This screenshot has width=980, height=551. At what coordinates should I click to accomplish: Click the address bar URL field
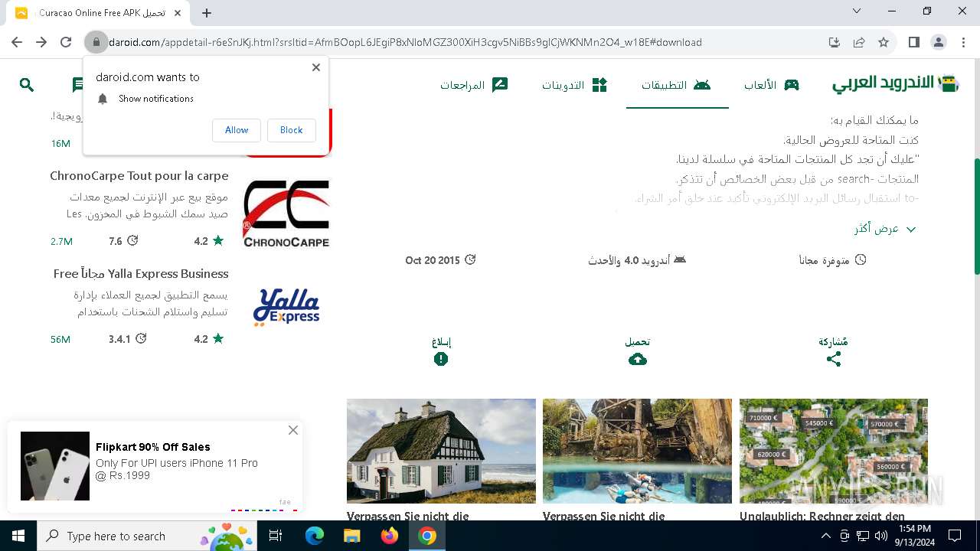459,42
